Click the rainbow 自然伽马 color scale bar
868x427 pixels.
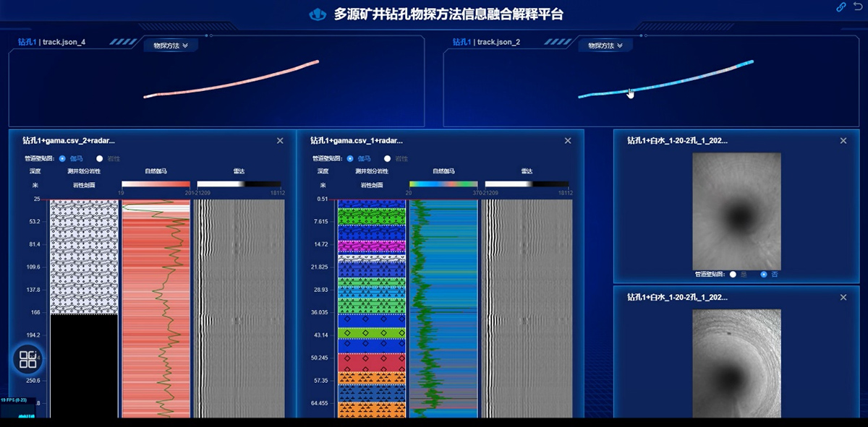[x=443, y=185]
